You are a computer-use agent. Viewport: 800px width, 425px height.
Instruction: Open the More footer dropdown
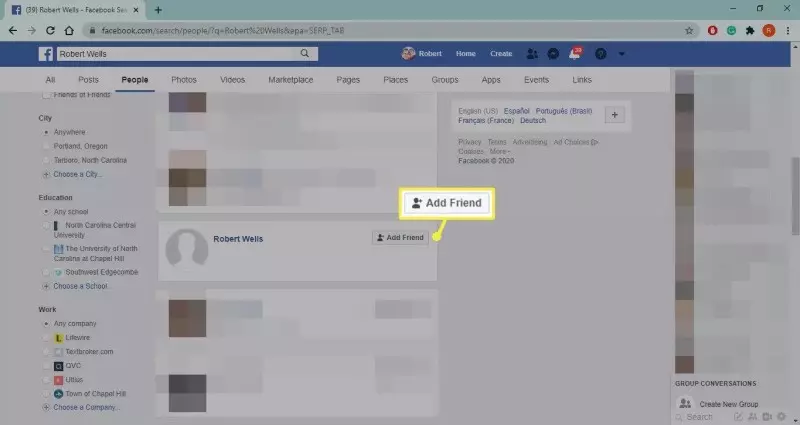point(498,152)
